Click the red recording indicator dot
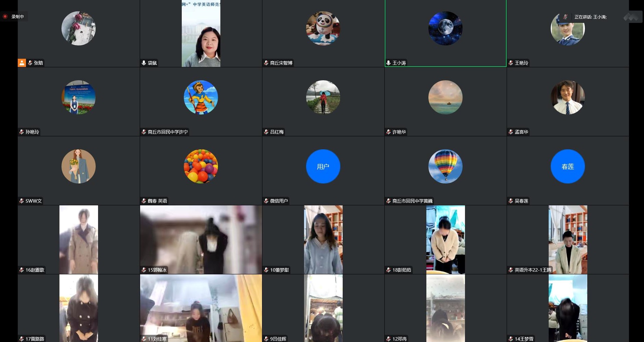The height and width of the screenshot is (342, 644). 5,16
